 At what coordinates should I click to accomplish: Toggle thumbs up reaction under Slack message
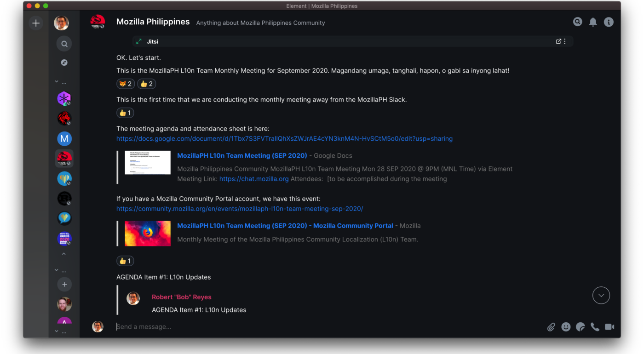point(125,113)
